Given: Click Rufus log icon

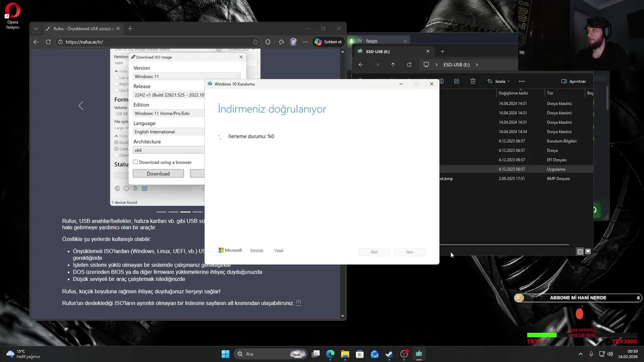Looking at the screenshot, I should tap(144, 189).
